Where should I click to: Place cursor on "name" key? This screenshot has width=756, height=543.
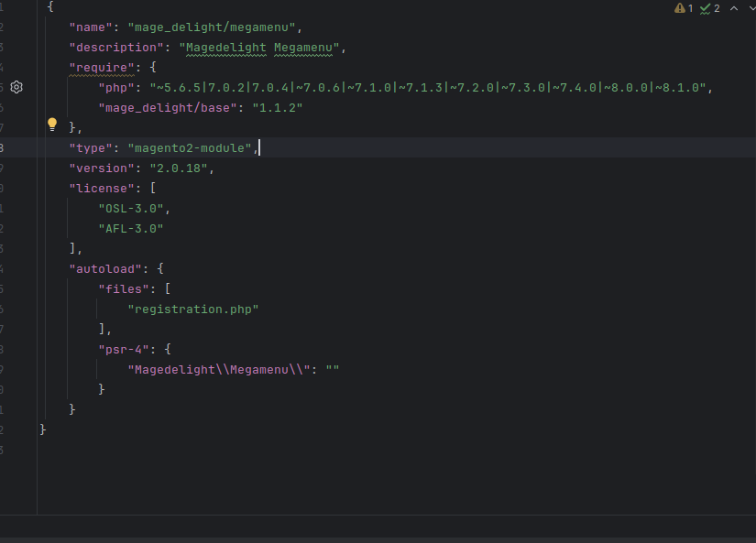click(x=91, y=27)
